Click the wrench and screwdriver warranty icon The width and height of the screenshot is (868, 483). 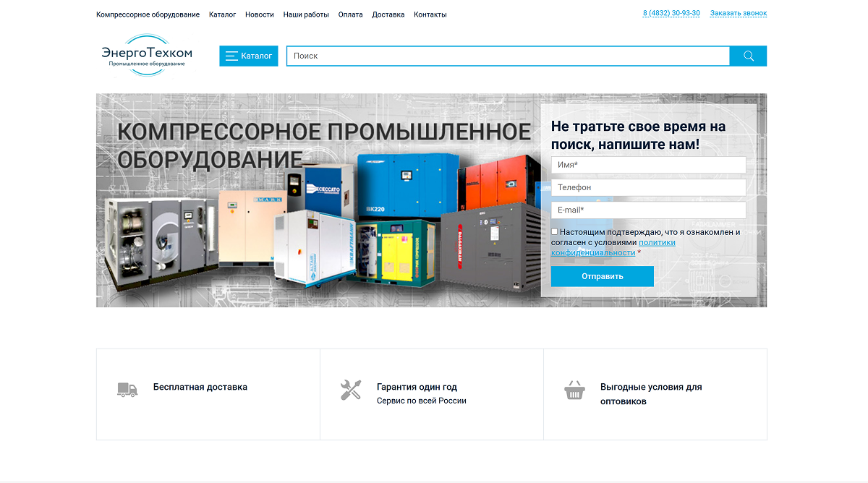(351, 390)
